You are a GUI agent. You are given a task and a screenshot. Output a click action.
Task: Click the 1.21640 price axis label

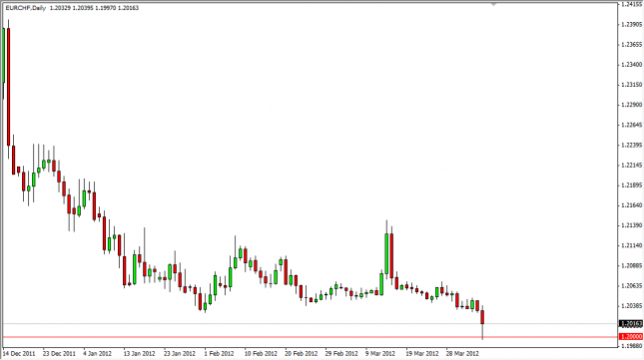(x=632, y=205)
